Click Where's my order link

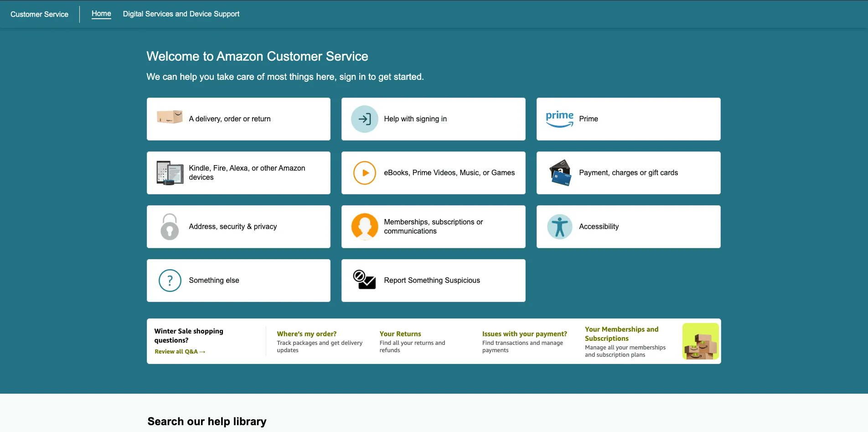[306, 333]
